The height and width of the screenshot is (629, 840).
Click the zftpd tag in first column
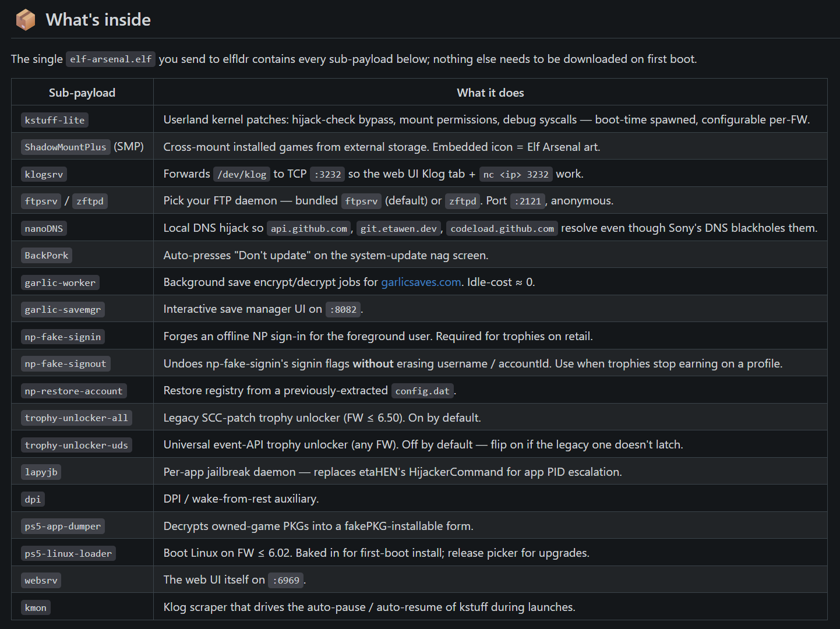click(90, 202)
